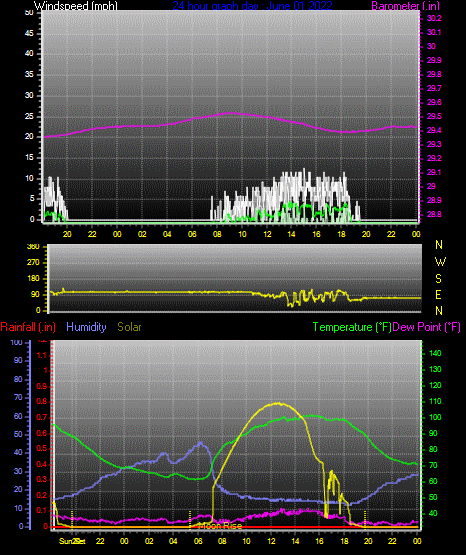Select the "Solar" legend label
This screenshot has height=555, width=466.
[129, 327]
